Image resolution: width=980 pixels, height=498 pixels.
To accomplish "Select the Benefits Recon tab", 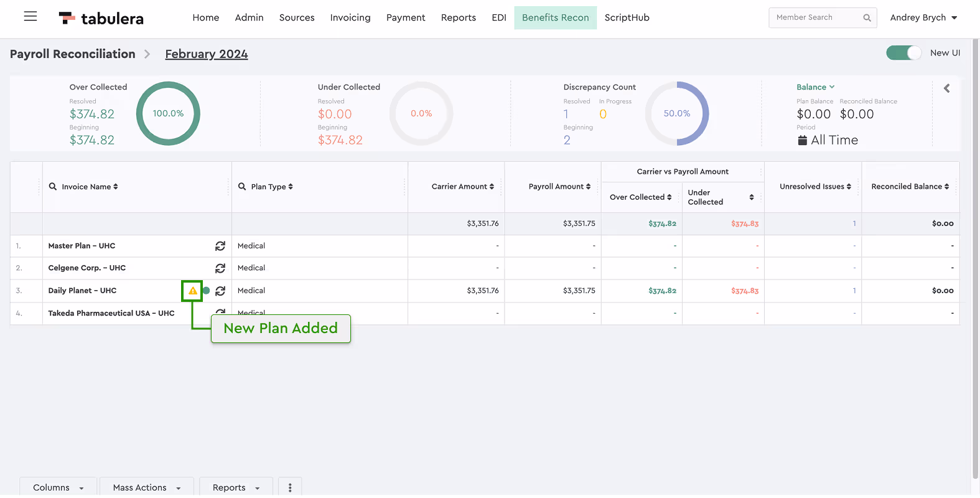I will 556,17.
